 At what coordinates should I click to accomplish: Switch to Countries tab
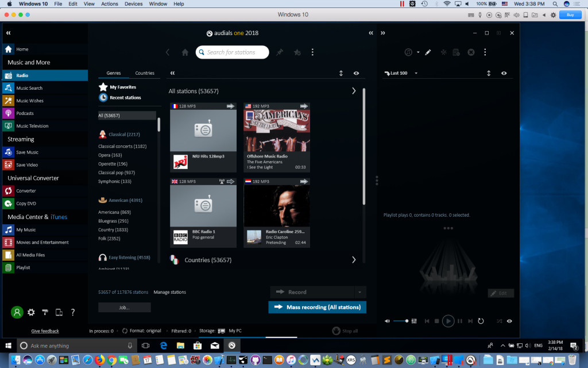tap(145, 73)
